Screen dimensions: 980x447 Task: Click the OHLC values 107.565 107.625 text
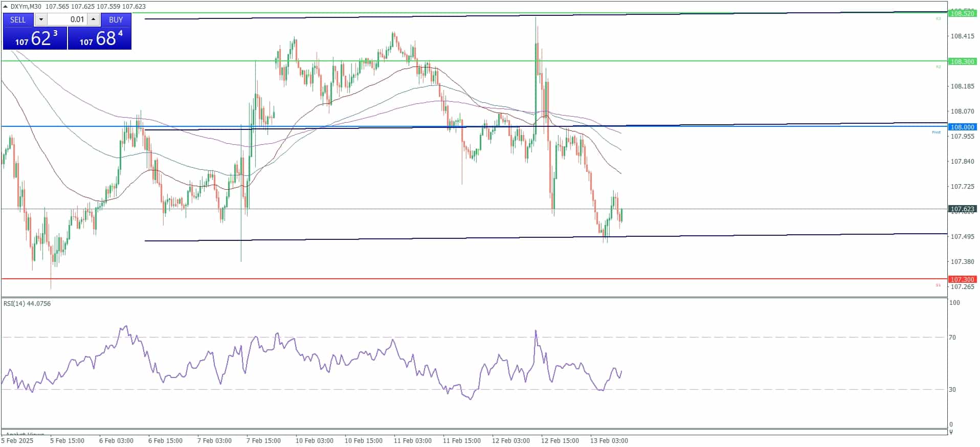pos(70,6)
